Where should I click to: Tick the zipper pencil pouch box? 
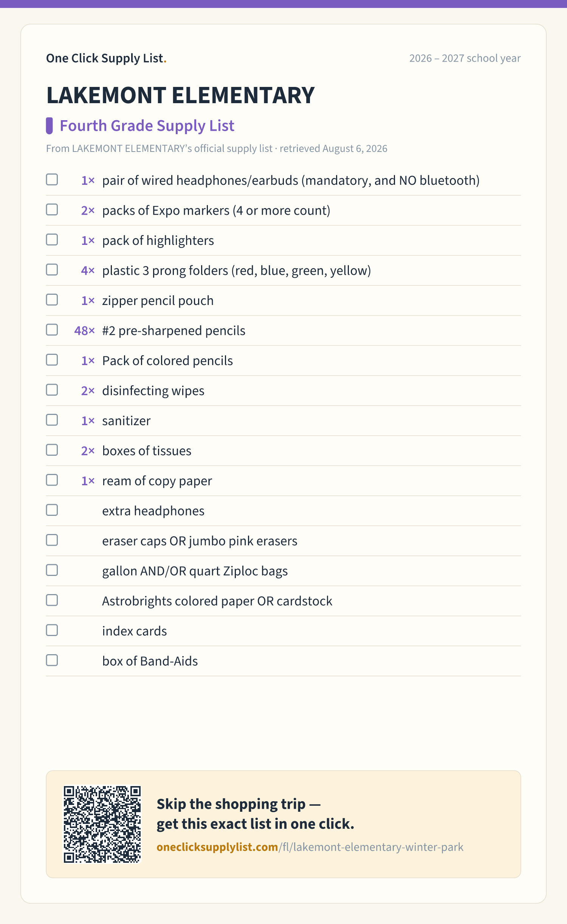pyautogui.click(x=52, y=300)
